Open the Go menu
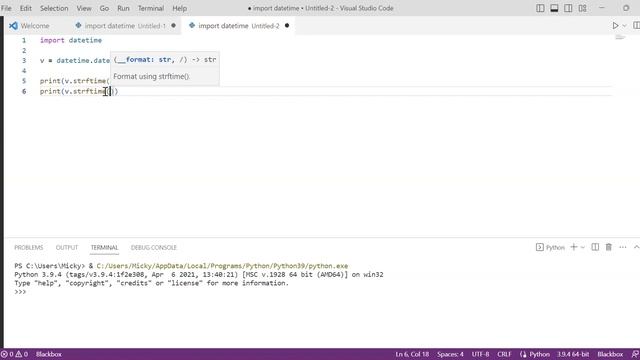Viewport: 640px width, 360px height. click(x=104, y=8)
